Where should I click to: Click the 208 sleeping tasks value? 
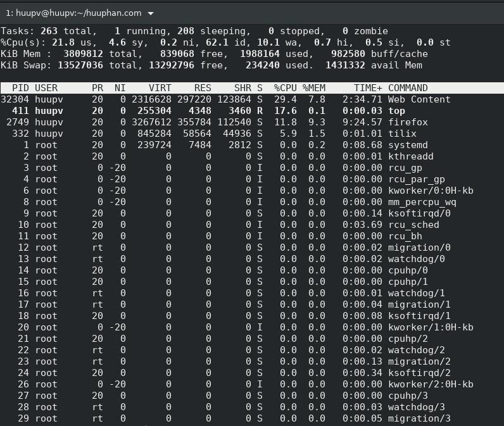click(186, 31)
